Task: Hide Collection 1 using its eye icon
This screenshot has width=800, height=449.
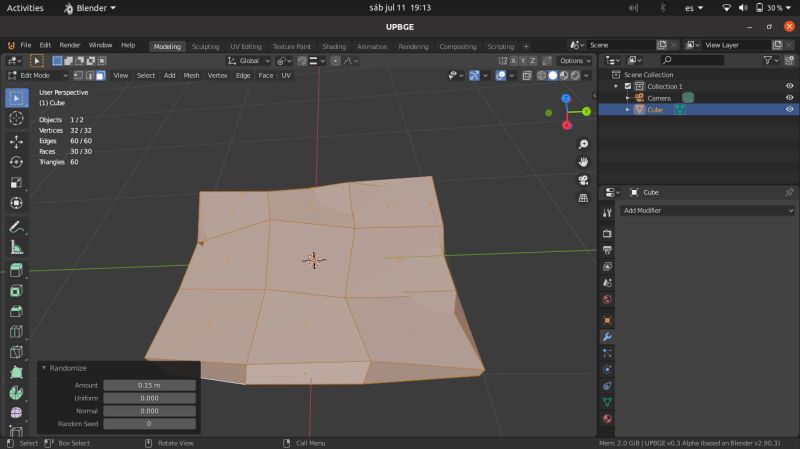Action: click(789, 86)
